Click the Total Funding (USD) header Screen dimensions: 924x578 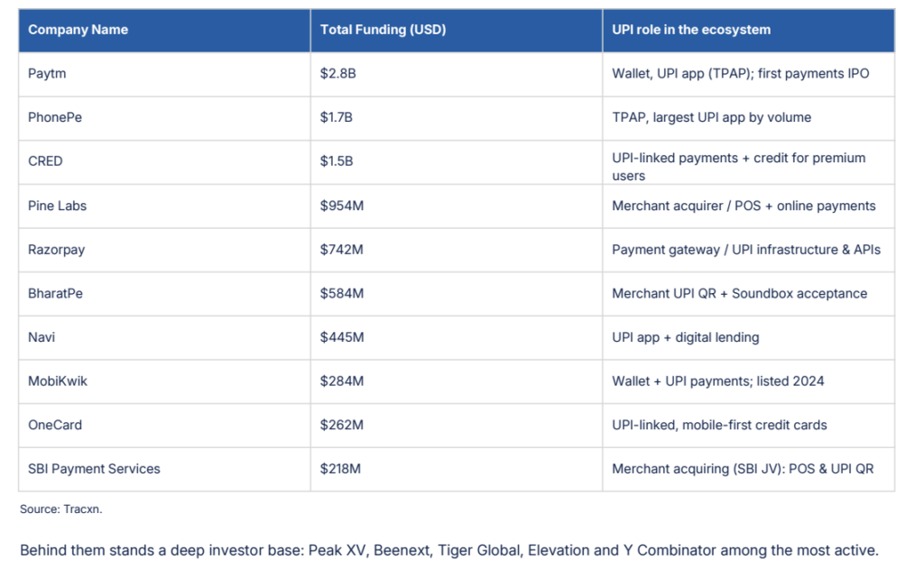point(383,30)
